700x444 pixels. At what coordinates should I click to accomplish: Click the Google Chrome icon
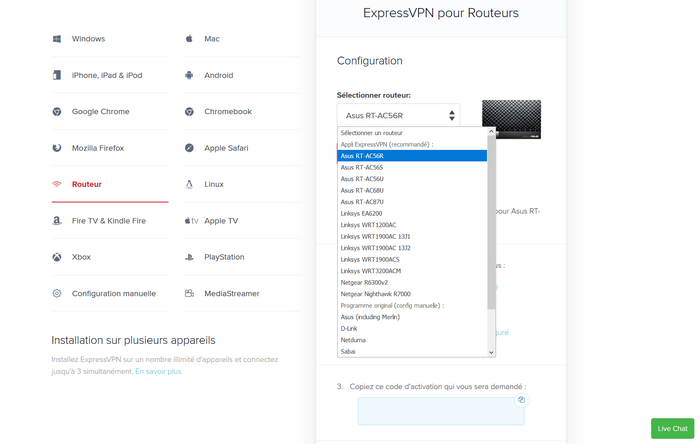point(57,112)
